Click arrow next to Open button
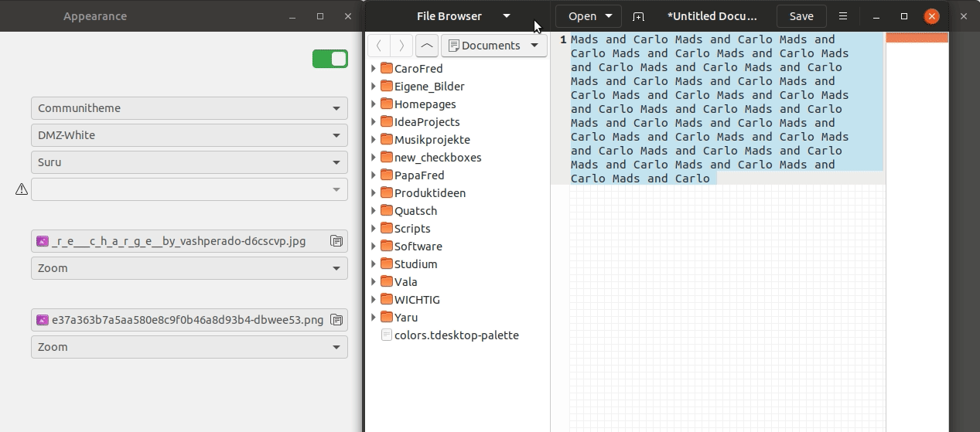 click(609, 16)
